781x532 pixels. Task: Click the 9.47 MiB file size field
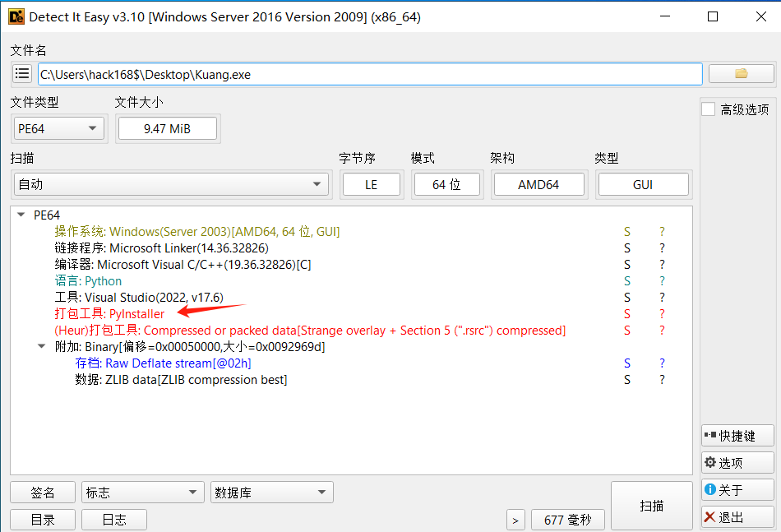[x=168, y=128]
